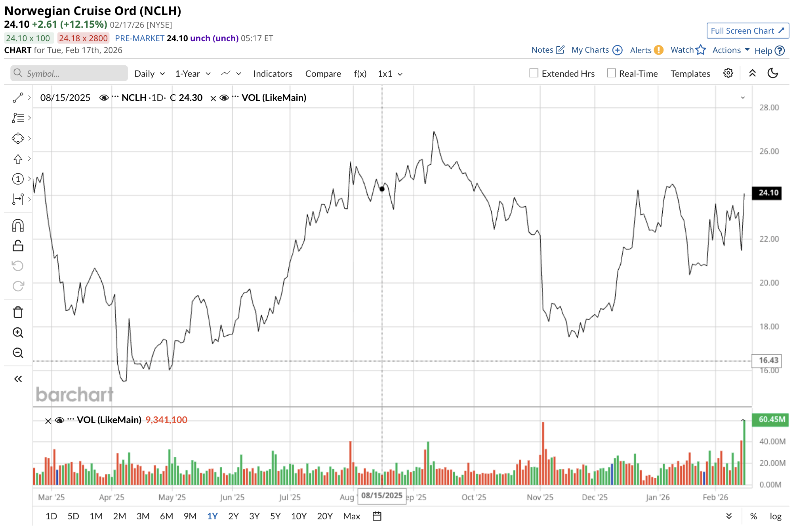Screen dimensions: 797x532
Task: Open the Templates link
Action: (x=690, y=74)
